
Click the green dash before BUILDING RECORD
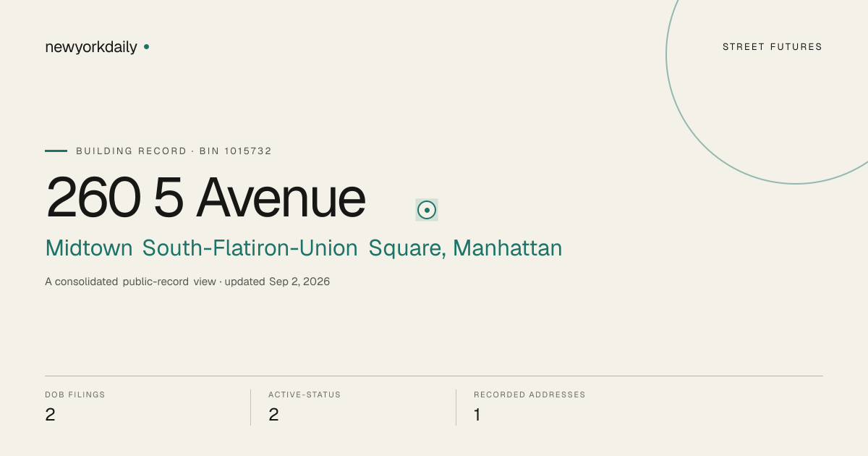56,151
